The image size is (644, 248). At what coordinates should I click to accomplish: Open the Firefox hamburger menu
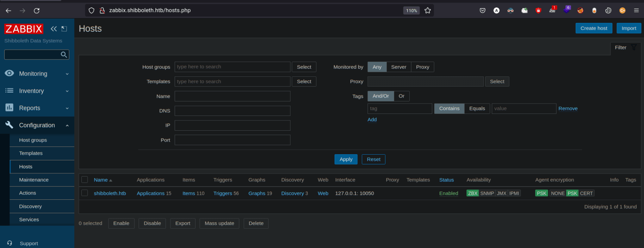click(636, 11)
